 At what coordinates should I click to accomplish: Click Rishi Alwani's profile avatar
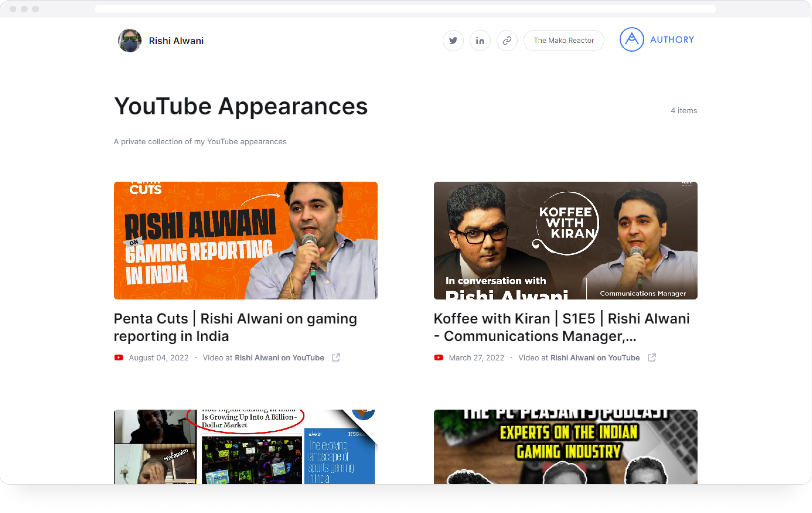tap(129, 40)
